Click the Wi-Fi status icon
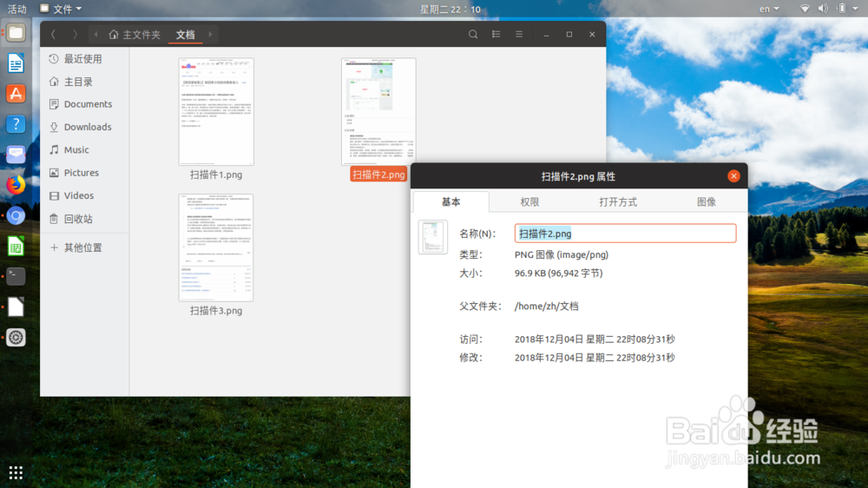 805,9
